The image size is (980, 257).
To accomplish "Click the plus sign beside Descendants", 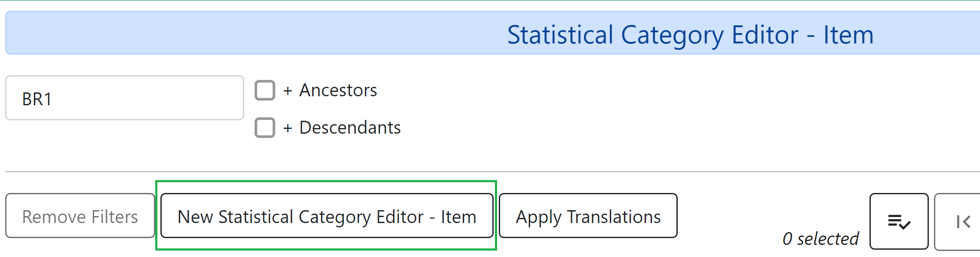I will [288, 128].
